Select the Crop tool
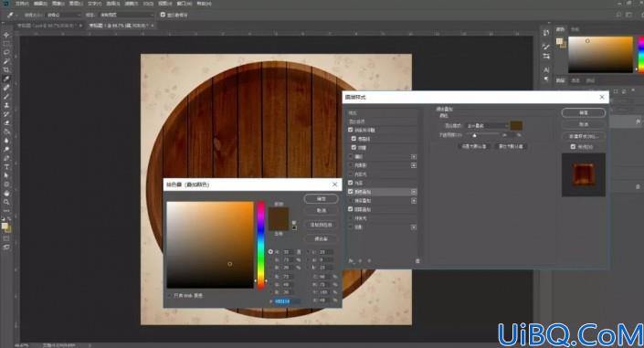The image size is (644, 348). click(x=6, y=69)
